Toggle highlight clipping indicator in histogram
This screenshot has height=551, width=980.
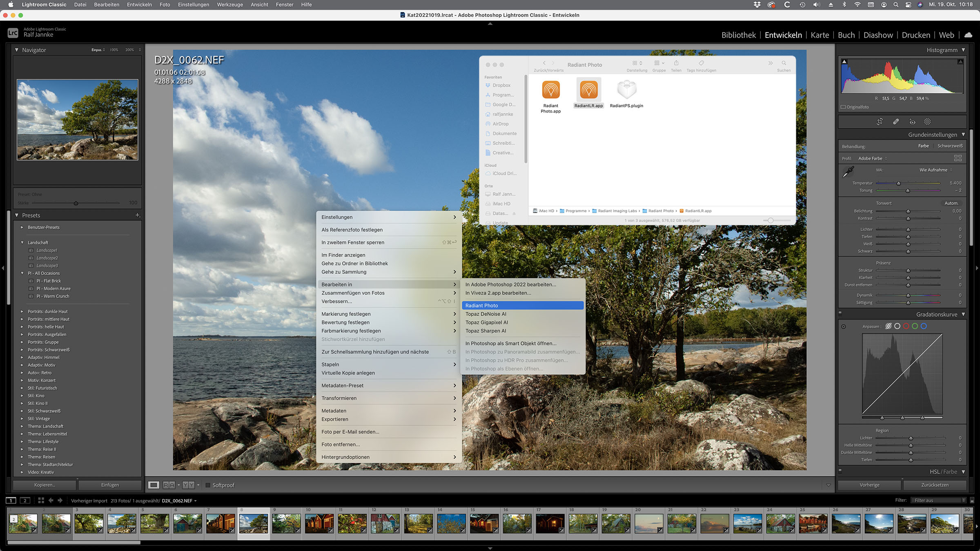click(x=960, y=62)
